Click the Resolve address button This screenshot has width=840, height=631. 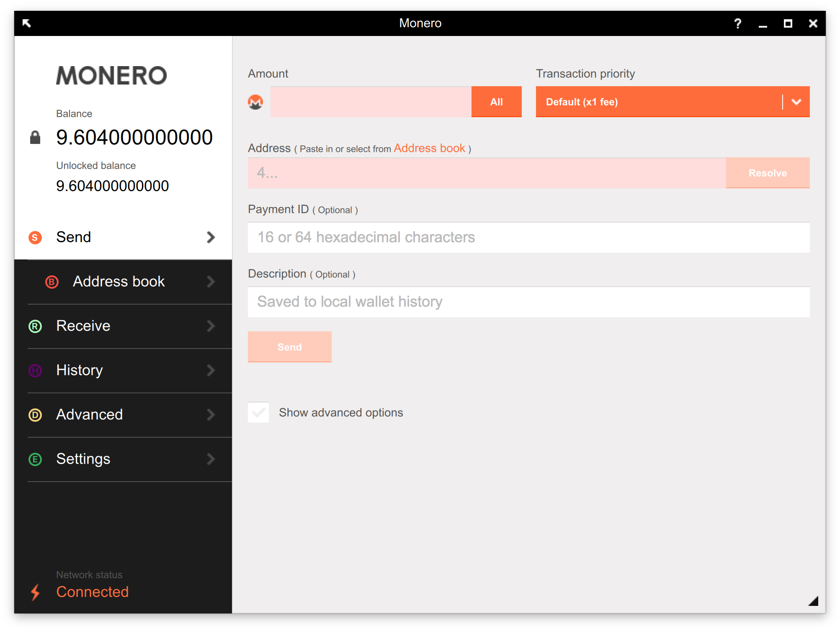point(767,173)
